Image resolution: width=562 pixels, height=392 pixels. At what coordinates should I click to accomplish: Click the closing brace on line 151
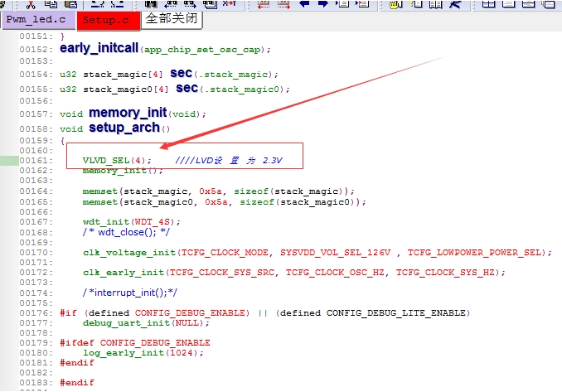tap(62, 36)
